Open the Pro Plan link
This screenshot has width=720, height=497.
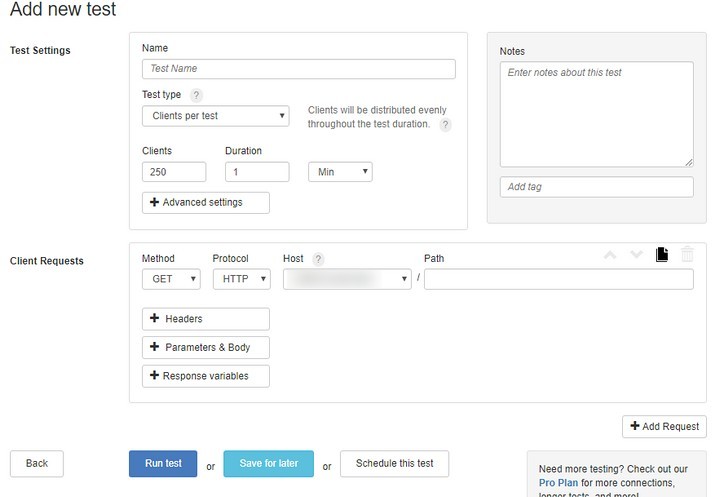(558, 483)
